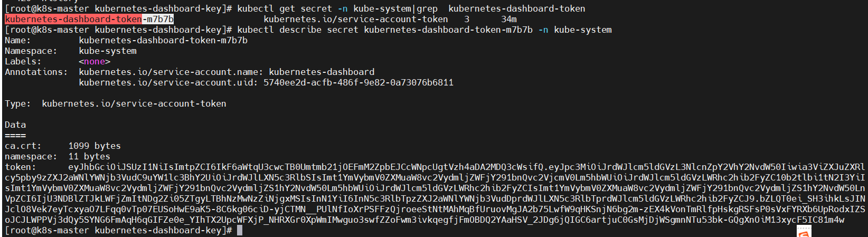868x237 pixels.
Task: Click the 'Type:' field label
Action: point(18,103)
